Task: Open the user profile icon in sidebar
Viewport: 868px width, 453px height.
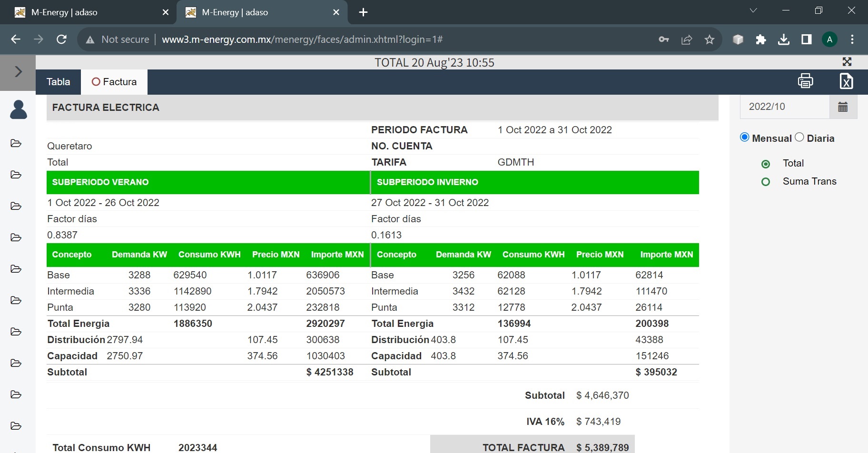Action: pyautogui.click(x=19, y=109)
